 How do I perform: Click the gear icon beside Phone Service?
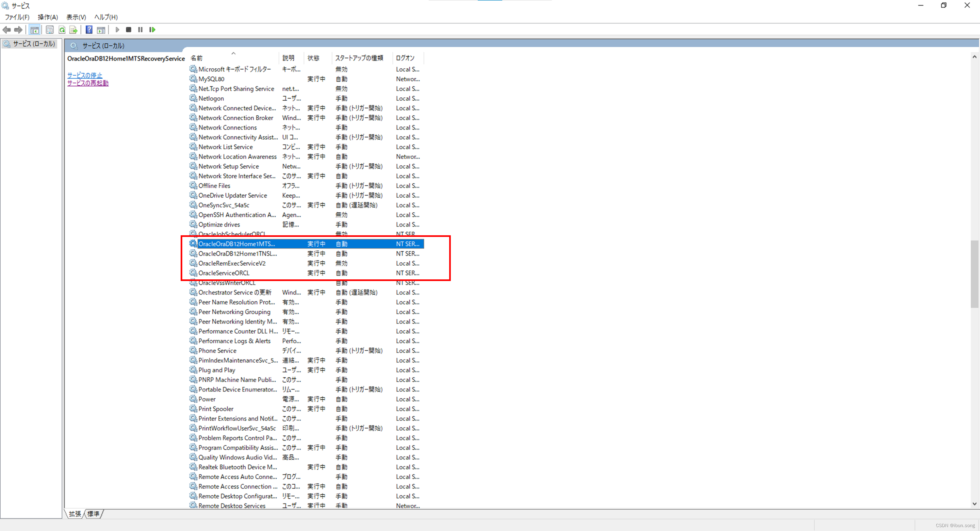(193, 351)
